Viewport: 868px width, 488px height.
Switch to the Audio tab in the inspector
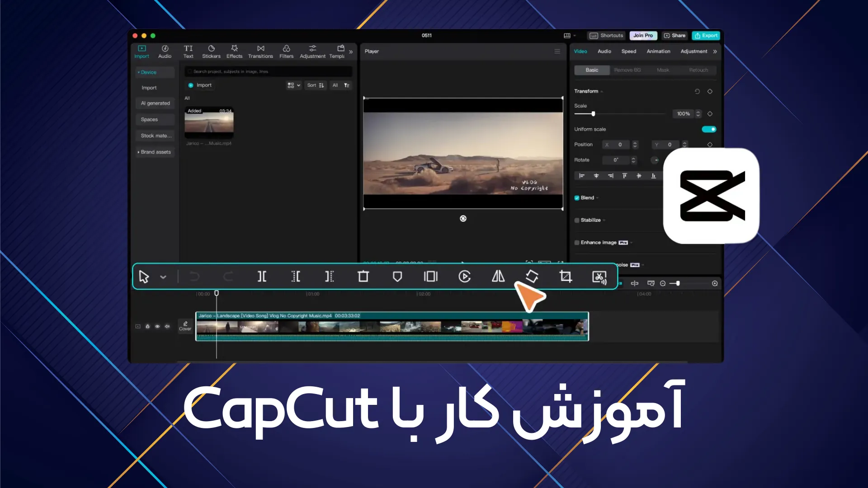pyautogui.click(x=604, y=51)
